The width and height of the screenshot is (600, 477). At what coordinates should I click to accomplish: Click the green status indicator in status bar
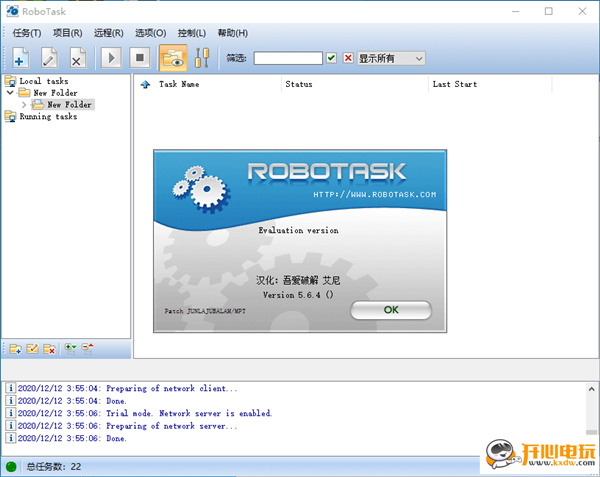click(11, 467)
